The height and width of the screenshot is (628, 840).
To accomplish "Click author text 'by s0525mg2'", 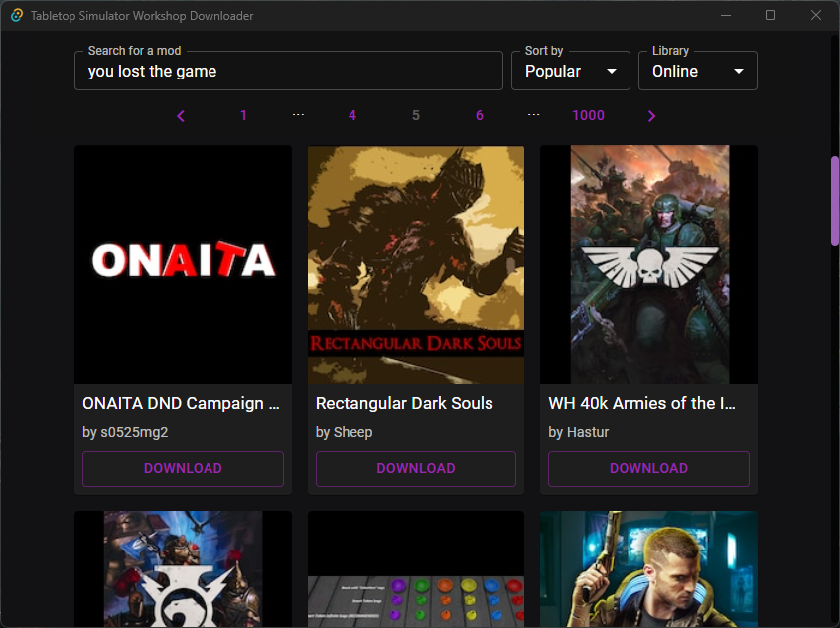I will (125, 432).
